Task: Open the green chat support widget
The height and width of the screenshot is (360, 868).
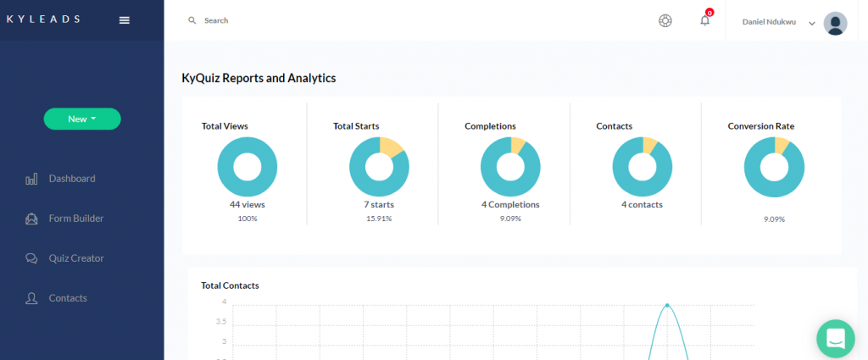Action: pyautogui.click(x=835, y=338)
